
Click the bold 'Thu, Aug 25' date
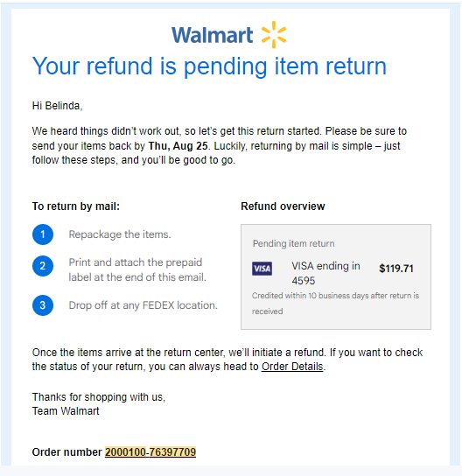click(x=178, y=146)
